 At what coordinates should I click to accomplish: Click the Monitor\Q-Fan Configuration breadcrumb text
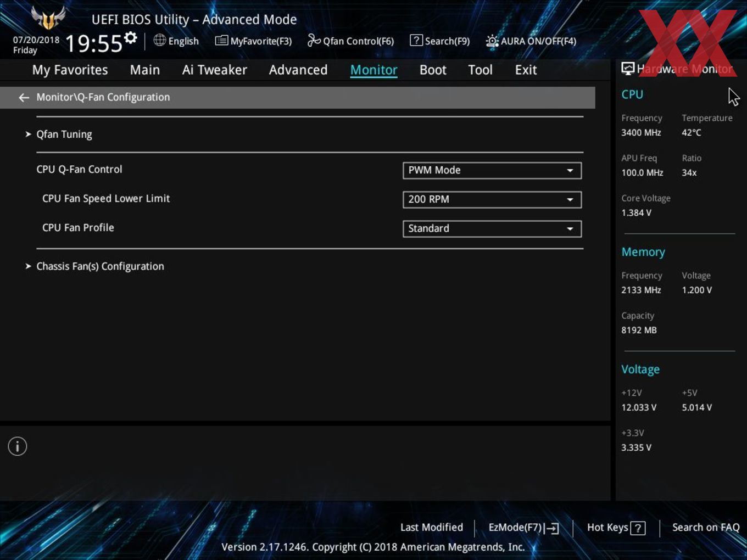click(103, 97)
